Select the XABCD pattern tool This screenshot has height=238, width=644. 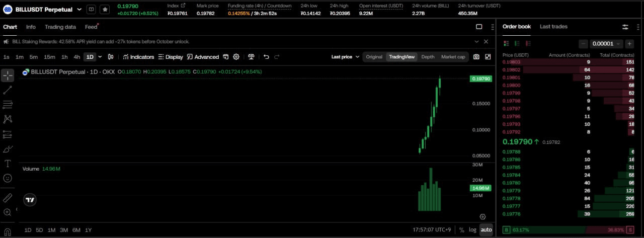click(8, 119)
